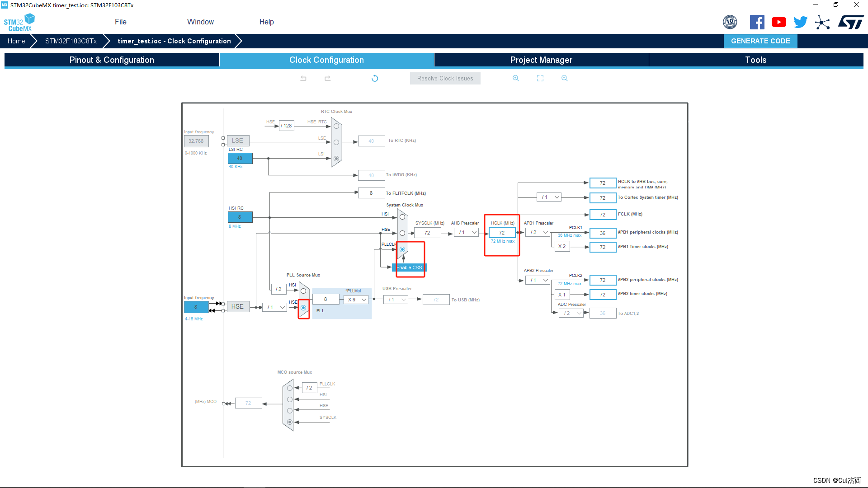Click zoom out magnifier icon
The image size is (868, 488).
[563, 78]
